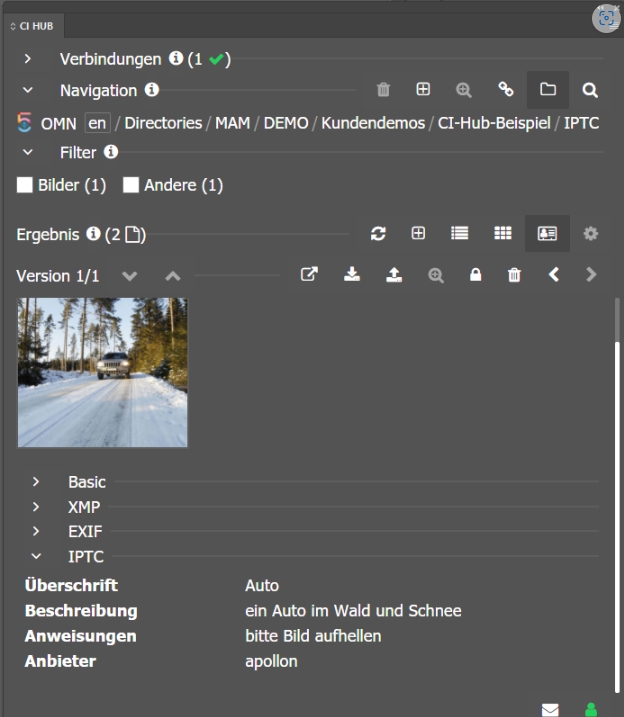The width and height of the screenshot is (624, 717).
Task: Click the search magnifier in Navigation toolbar
Action: click(x=590, y=90)
